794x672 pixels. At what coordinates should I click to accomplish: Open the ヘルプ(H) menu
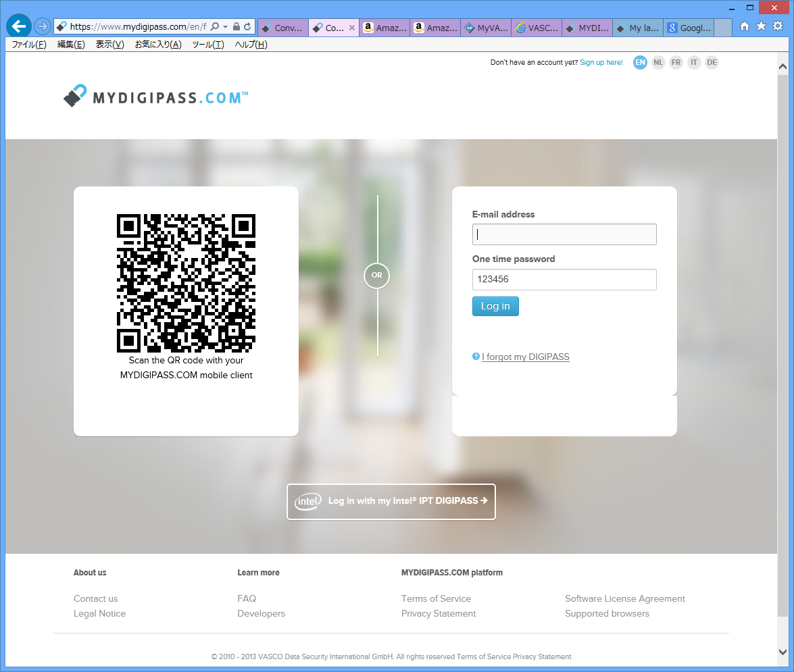click(251, 45)
